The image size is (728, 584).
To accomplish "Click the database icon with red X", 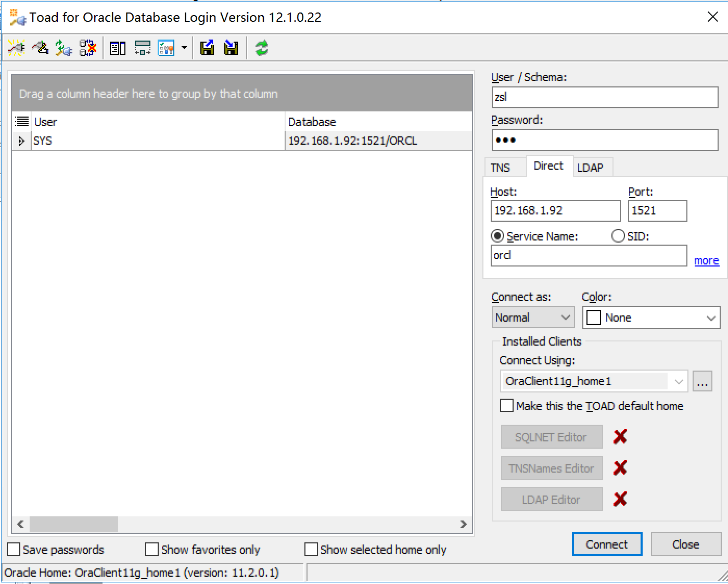I will click(88, 48).
